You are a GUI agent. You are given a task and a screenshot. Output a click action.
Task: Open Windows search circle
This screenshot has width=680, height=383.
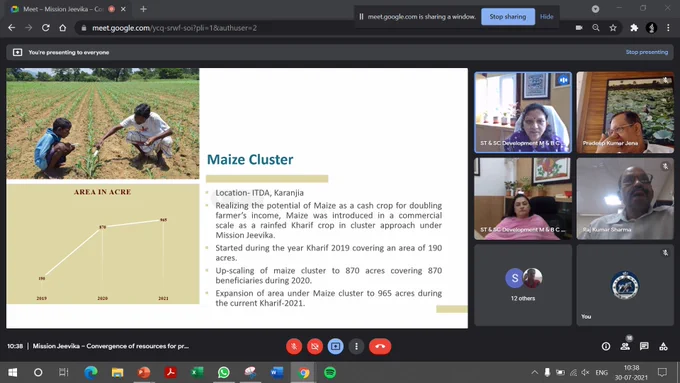tap(38, 372)
